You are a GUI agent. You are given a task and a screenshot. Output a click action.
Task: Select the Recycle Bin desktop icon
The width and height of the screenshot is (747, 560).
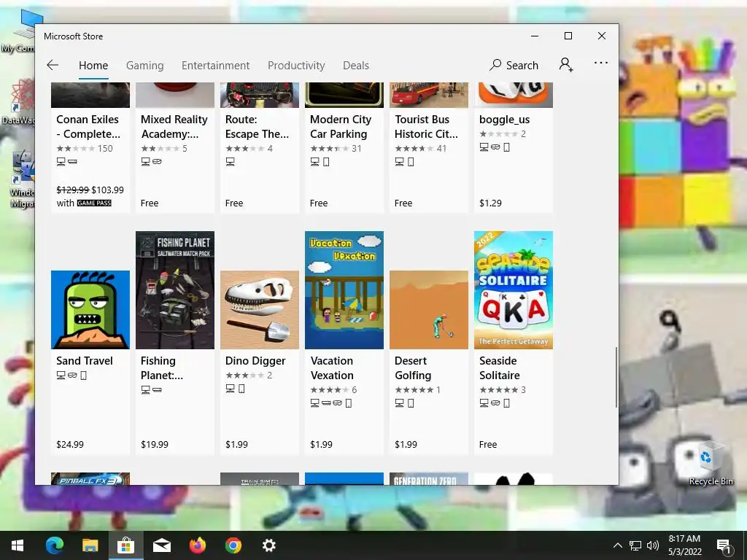pos(711,463)
